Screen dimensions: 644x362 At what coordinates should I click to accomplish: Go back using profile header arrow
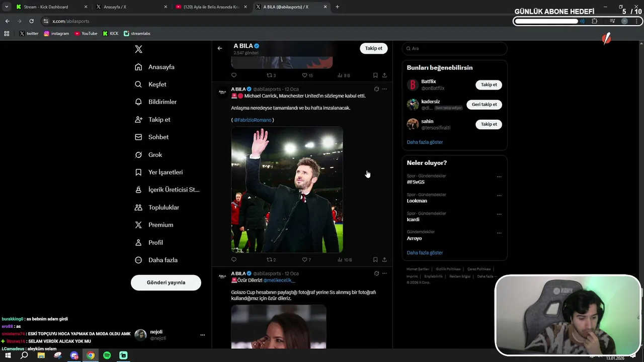[220, 48]
